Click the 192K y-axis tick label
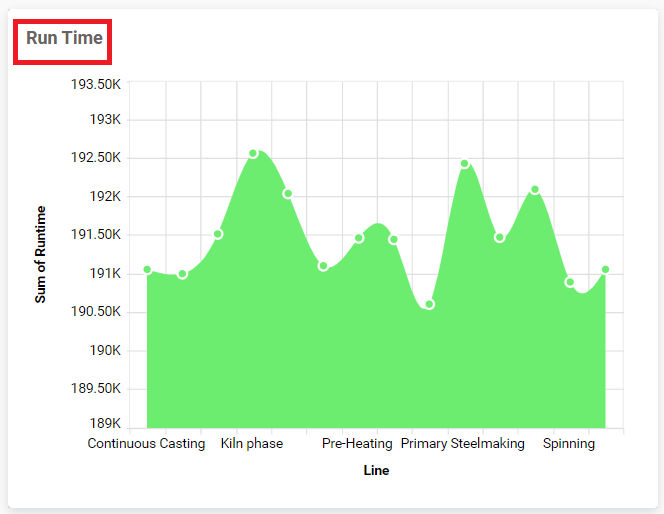Screen dimensions: 664x514 [x=105, y=196]
